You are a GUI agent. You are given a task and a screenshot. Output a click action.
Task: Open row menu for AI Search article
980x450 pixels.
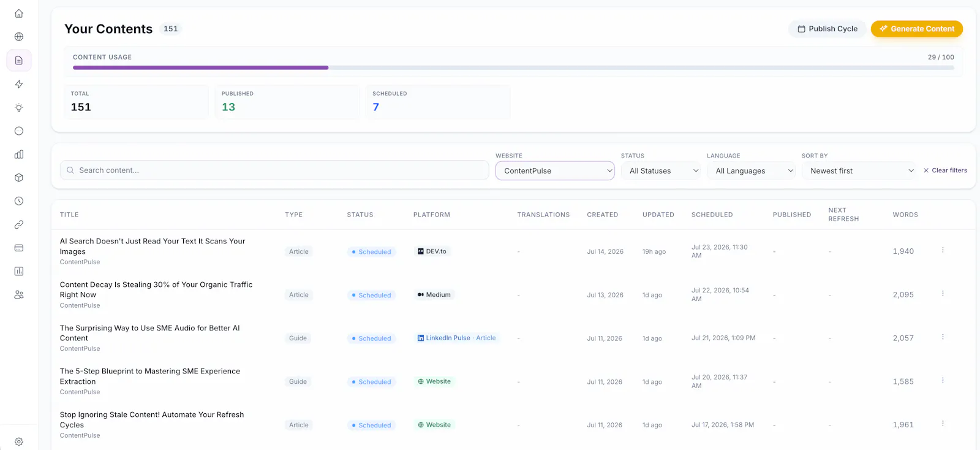(943, 250)
